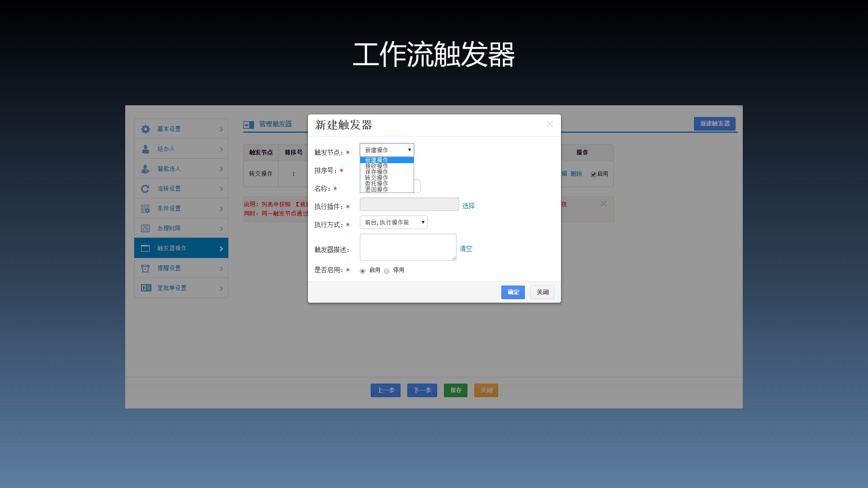Select 接收操作 in the dropdown list
The image size is (868, 488).
pos(387,166)
